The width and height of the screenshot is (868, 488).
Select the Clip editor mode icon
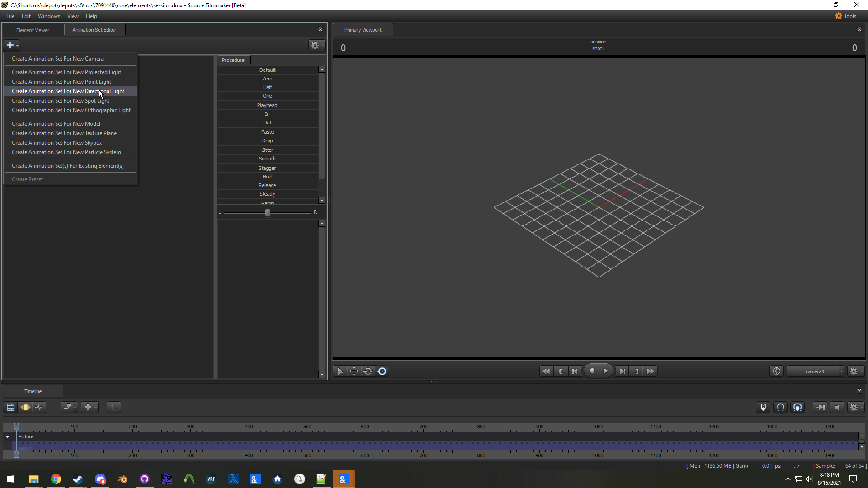(x=10, y=407)
